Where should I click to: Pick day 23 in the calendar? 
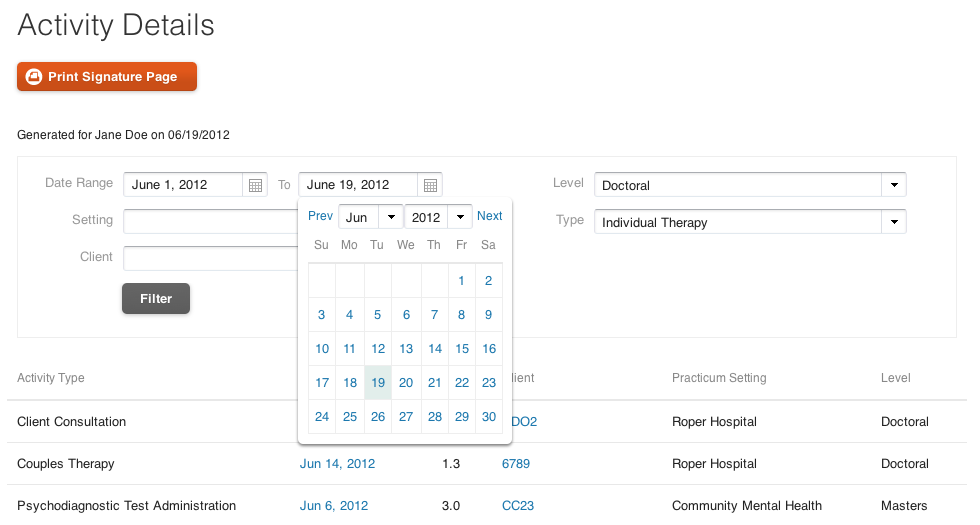point(489,382)
